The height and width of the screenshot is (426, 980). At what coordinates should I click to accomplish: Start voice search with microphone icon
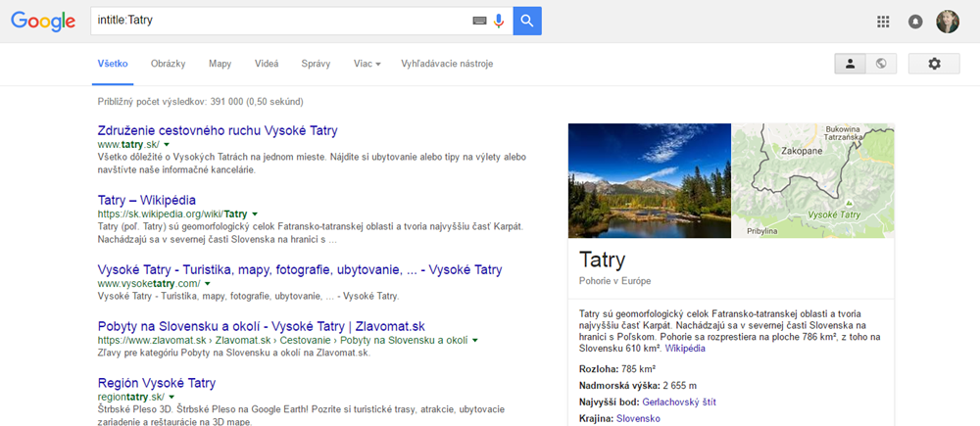(498, 21)
